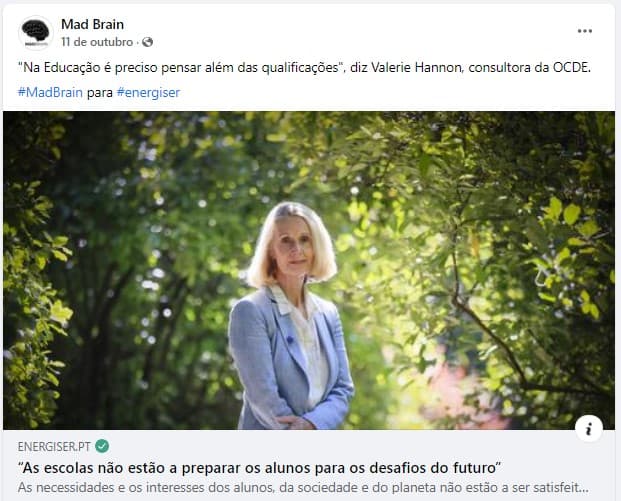Click the pink flowers in the photo background
The height and width of the screenshot is (501, 621).
pyautogui.click(x=463, y=390)
